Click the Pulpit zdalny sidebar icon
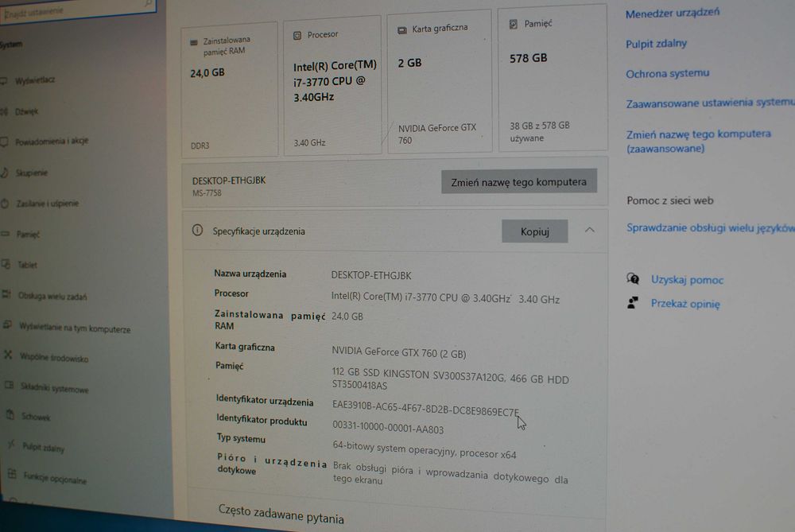The image size is (795, 532). point(11,445)
